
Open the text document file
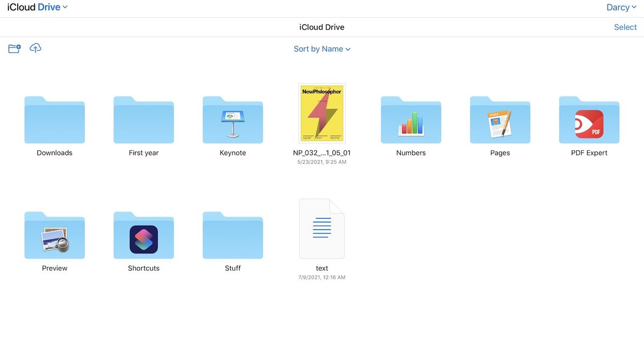coord(321,228)
